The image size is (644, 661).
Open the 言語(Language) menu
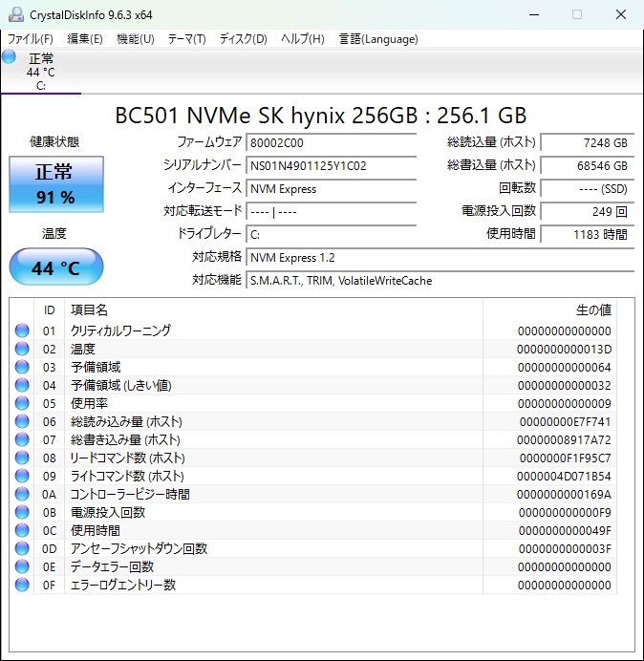[x=378, y=39]
